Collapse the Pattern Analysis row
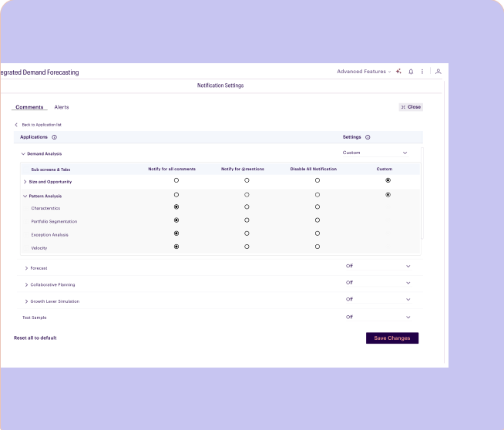 (25, 196)
